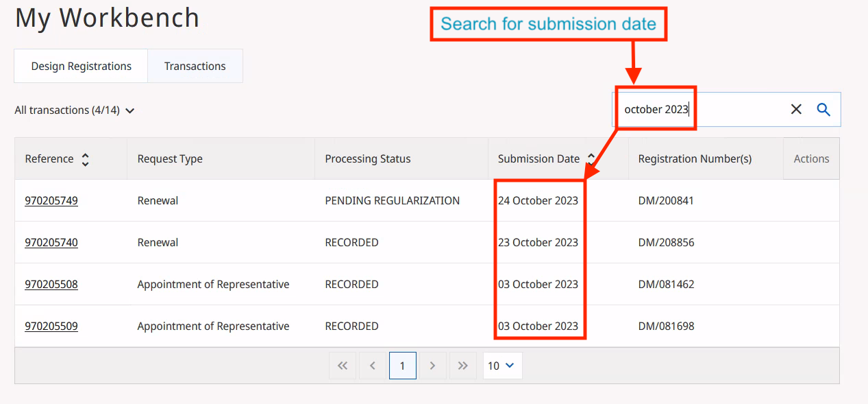Screen dimensions: 868x404
Task: Click the Processing Status column header
Action: tap(368, 159)
